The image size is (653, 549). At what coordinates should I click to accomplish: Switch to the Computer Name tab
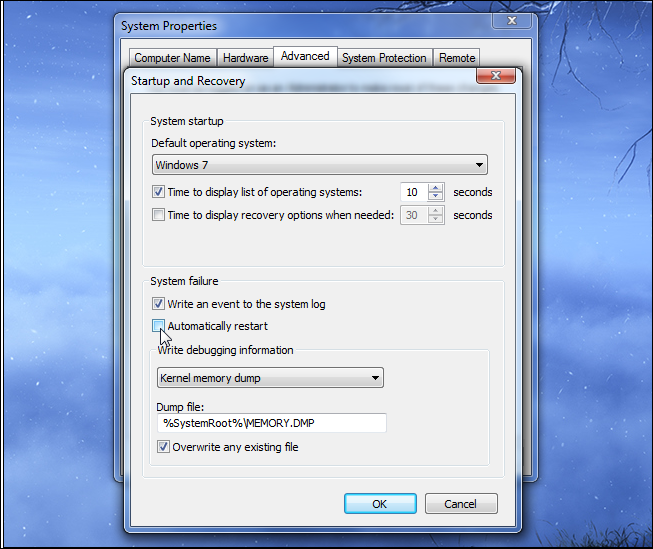point(172,58)
